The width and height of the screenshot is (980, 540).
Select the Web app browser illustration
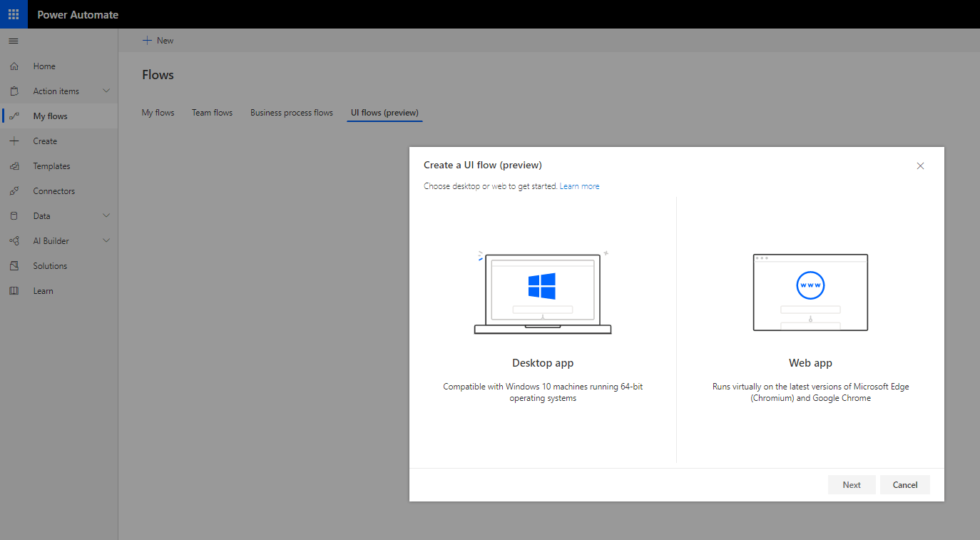click(x=810, y=292)
